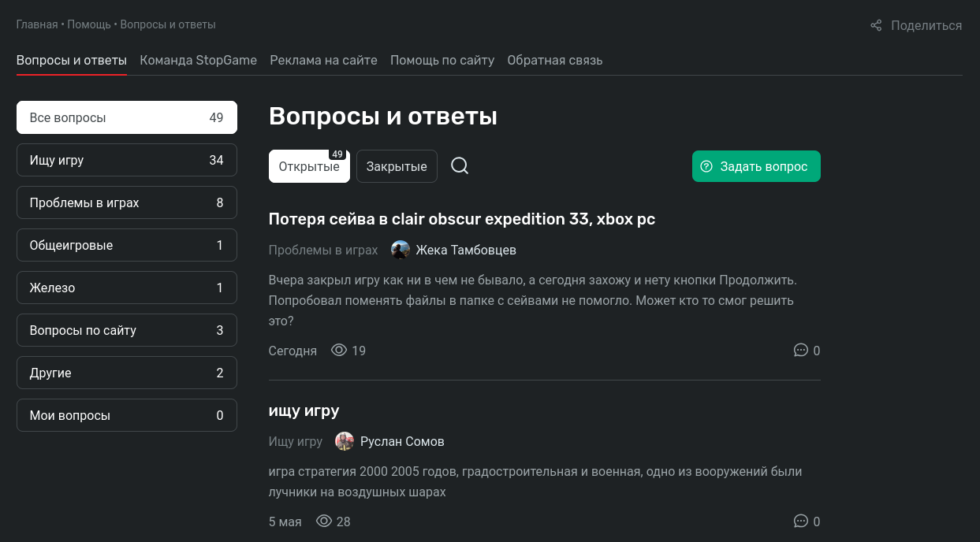The image size is (980, 542).
Task: Show the Железо category questions
Action: (x=126, y=288)
